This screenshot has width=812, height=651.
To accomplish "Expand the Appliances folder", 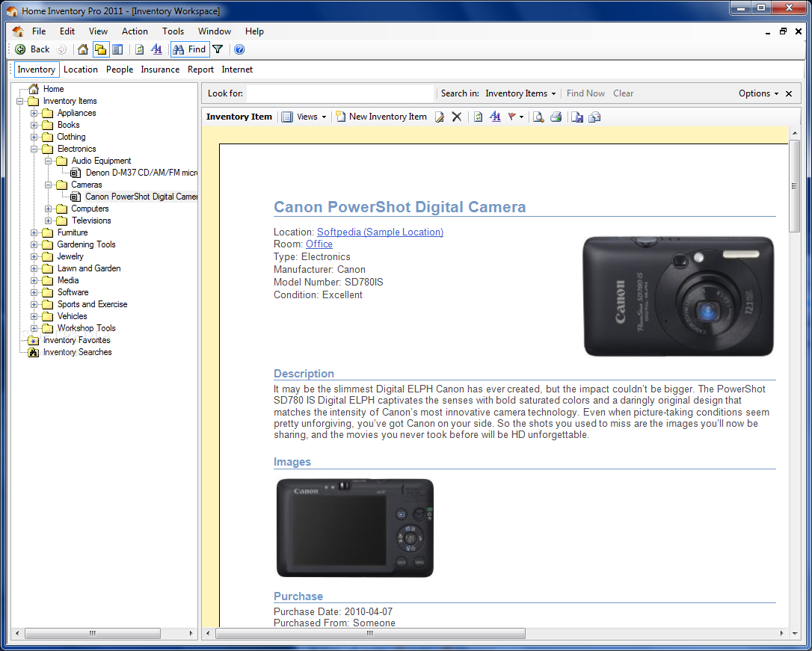I will (34, 114).
